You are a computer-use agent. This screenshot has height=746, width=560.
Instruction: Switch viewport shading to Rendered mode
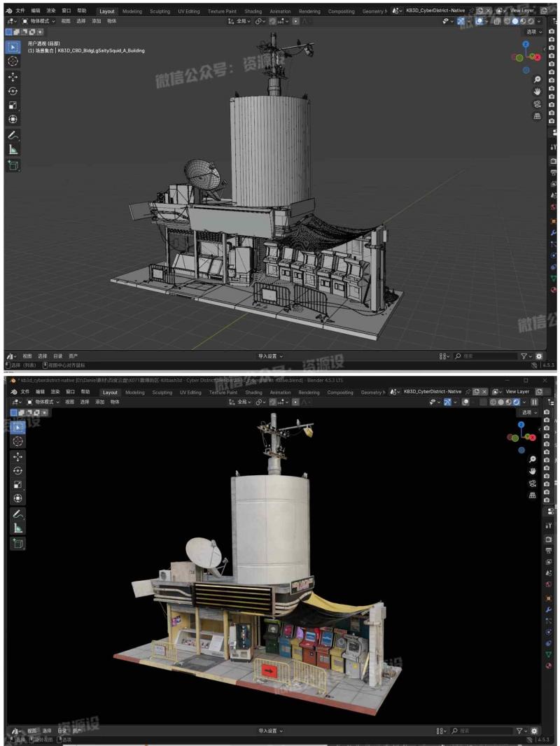coord(531,21)
